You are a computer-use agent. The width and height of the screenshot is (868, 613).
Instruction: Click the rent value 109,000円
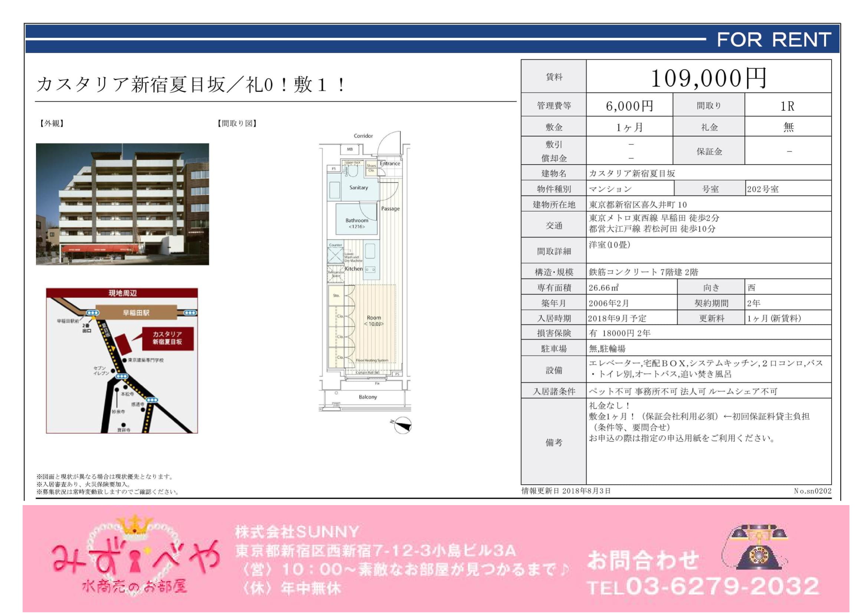click(x=709, y=78)
